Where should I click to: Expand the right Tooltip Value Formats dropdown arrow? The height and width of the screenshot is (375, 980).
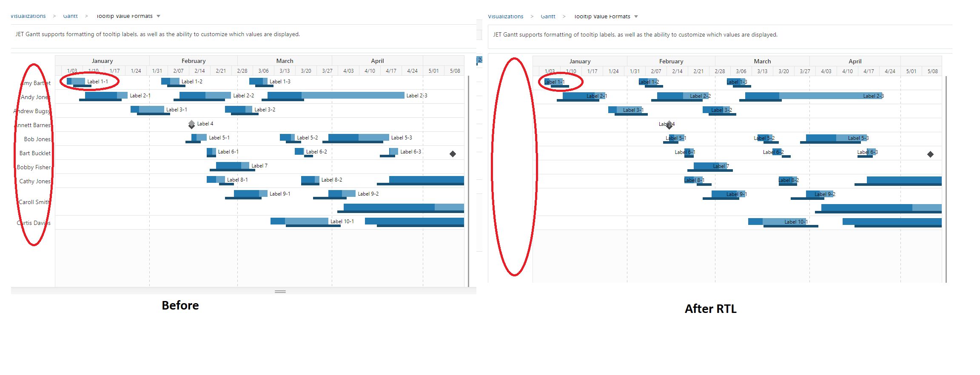(636, 17)
